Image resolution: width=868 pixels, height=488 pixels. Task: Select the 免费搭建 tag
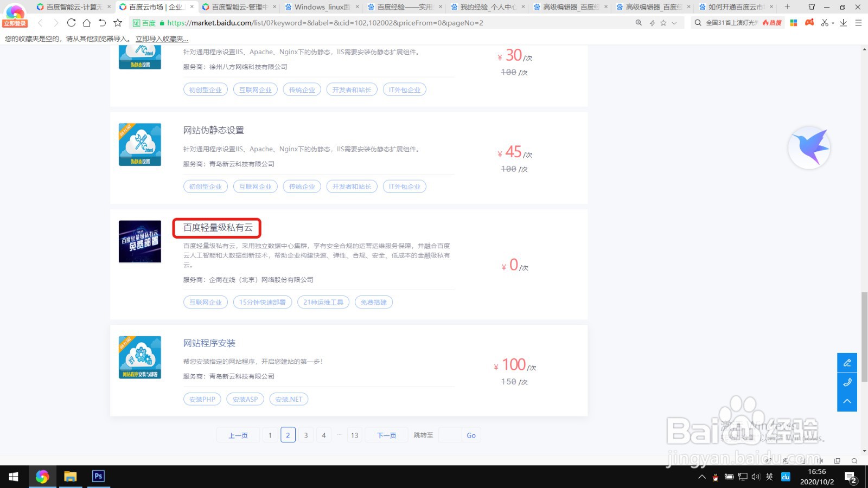374,302
